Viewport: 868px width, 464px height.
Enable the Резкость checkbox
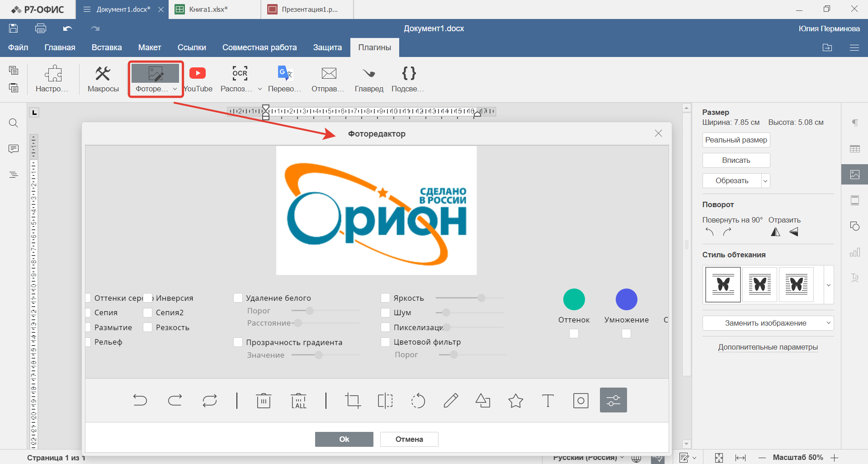[147, 327]
